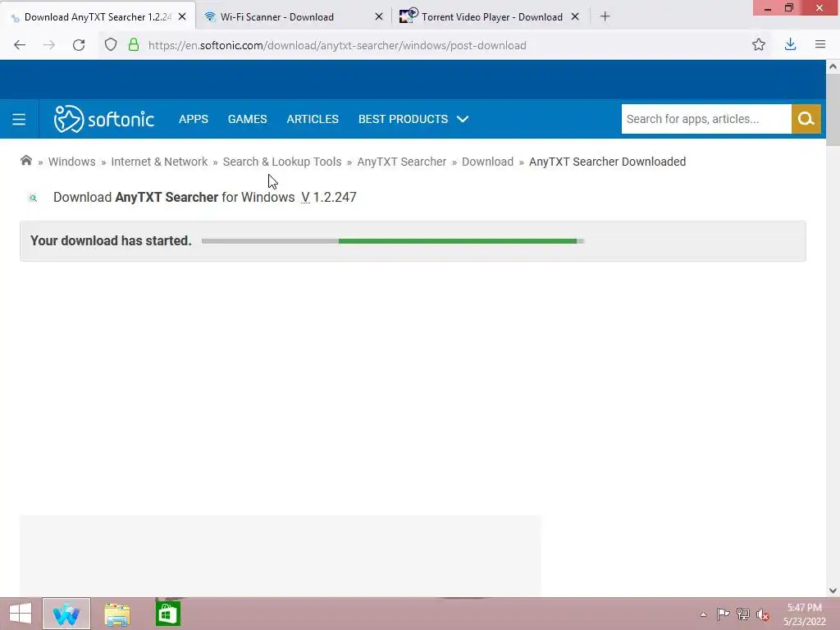
Task: Click the scrollbar down arrow
Action: [x=833, y=591]
